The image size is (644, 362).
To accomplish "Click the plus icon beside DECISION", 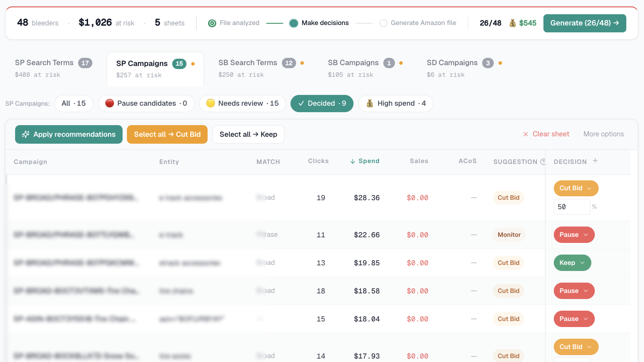I will [x=595, y=161].
